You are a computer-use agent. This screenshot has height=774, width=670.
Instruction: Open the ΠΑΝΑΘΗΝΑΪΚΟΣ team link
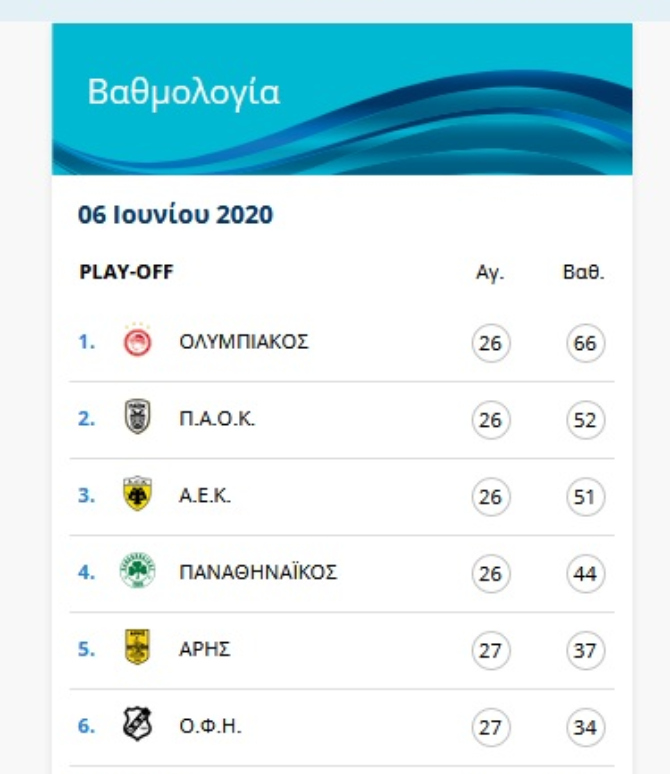(x=257, y=573)
